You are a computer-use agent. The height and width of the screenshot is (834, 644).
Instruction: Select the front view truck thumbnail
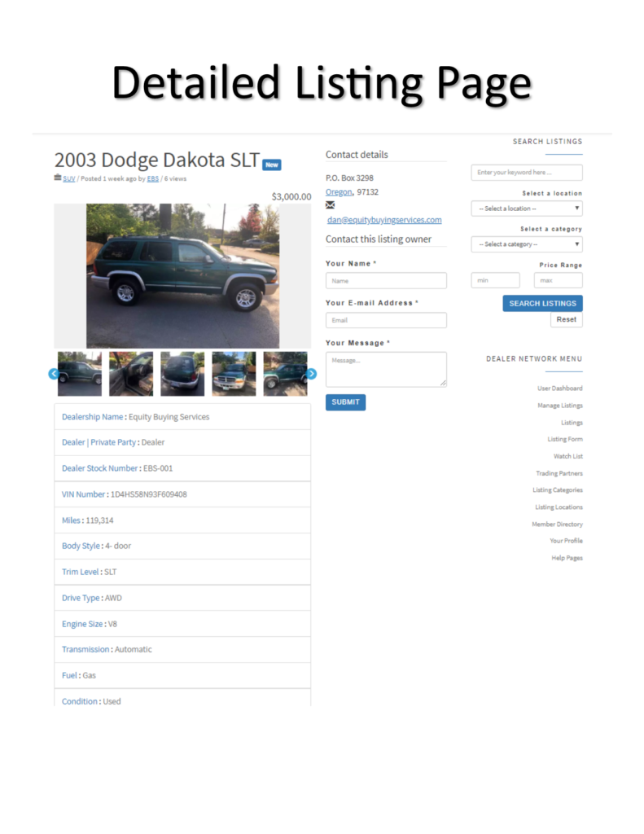tap(234, 374)
